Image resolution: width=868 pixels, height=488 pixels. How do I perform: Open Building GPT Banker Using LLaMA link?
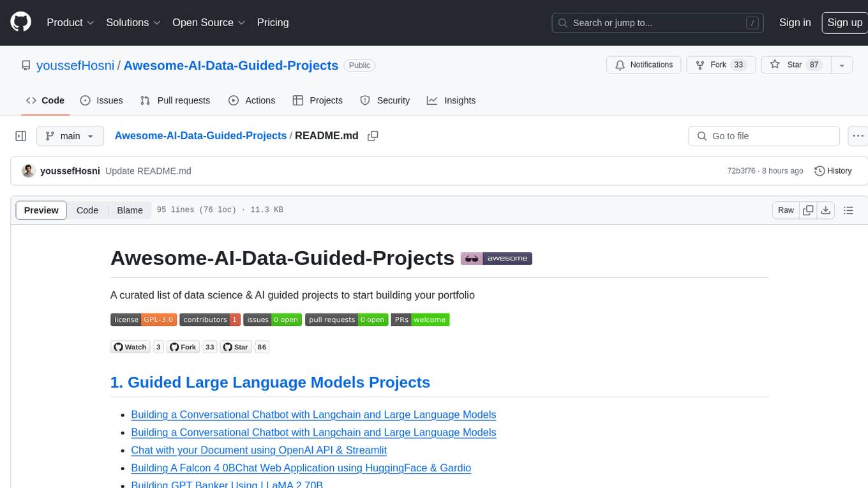(227, 485)
